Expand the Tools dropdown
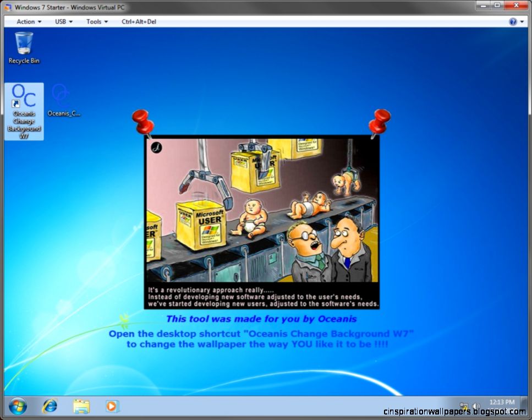The width and height of the screenshot is (532, 420). [104, 21]
